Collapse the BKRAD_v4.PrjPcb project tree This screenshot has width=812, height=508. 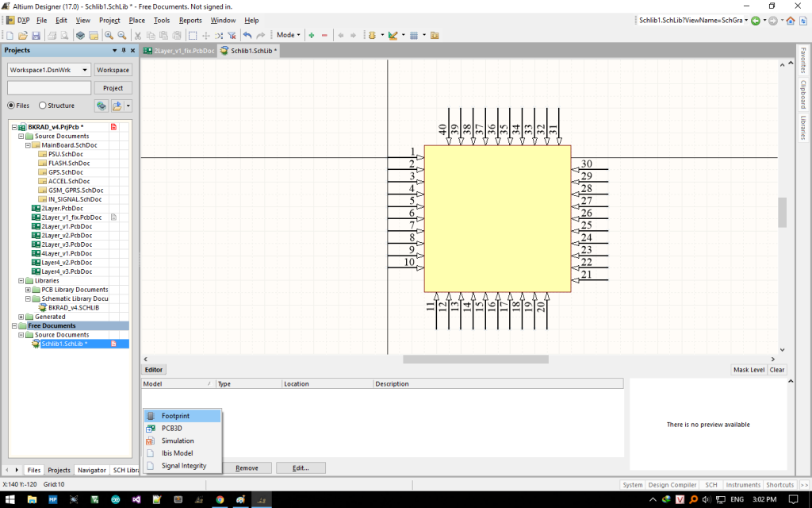(x=13, y=127)
